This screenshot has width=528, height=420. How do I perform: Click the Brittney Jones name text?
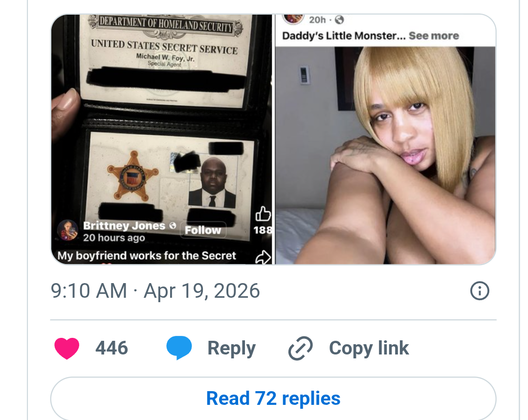[124, 226]
